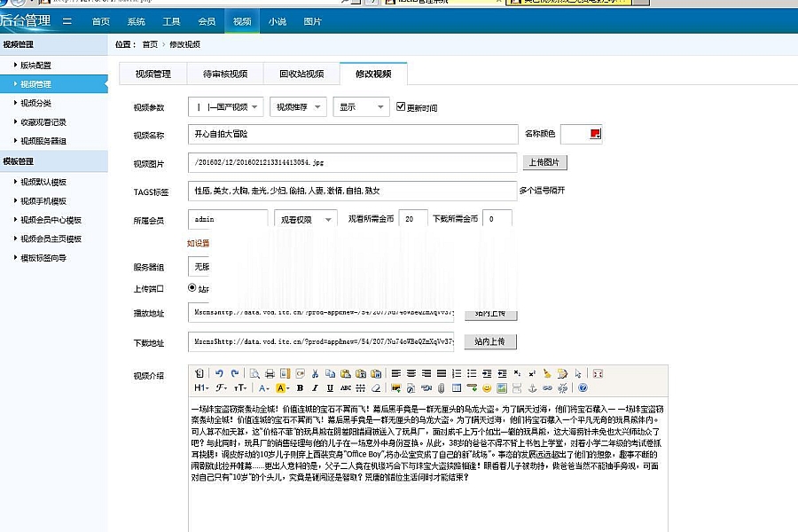Open the editor help about icon

pyautogui.click(x=583, y=388)
